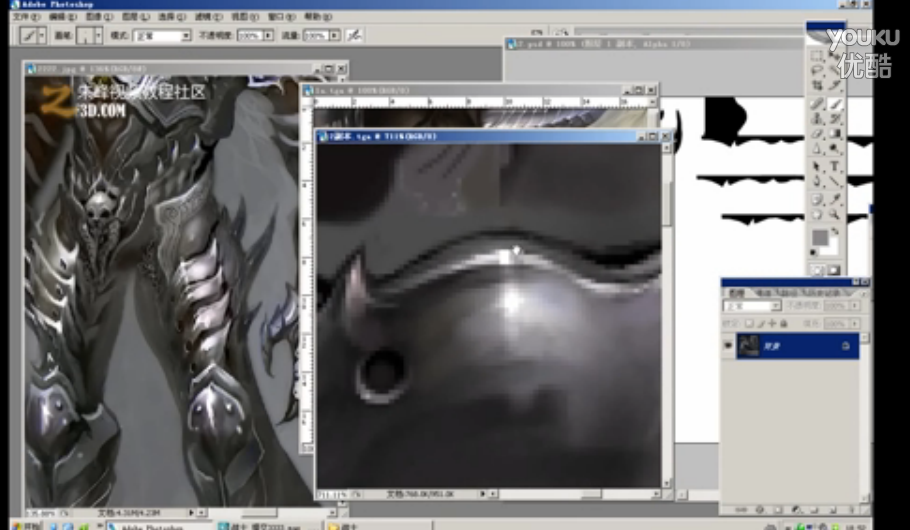Toggle lock position in Layers panel
The image size is (910, 530).
[772, 324]
